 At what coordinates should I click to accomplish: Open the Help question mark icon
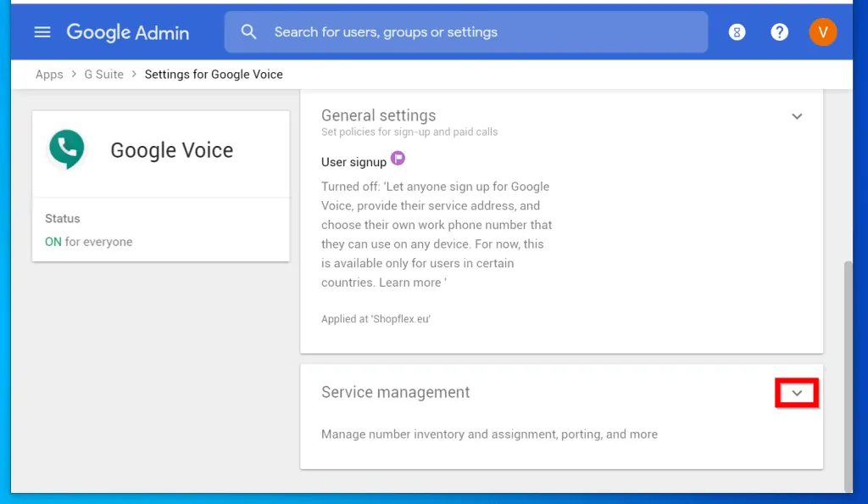[x=779, y=32]
